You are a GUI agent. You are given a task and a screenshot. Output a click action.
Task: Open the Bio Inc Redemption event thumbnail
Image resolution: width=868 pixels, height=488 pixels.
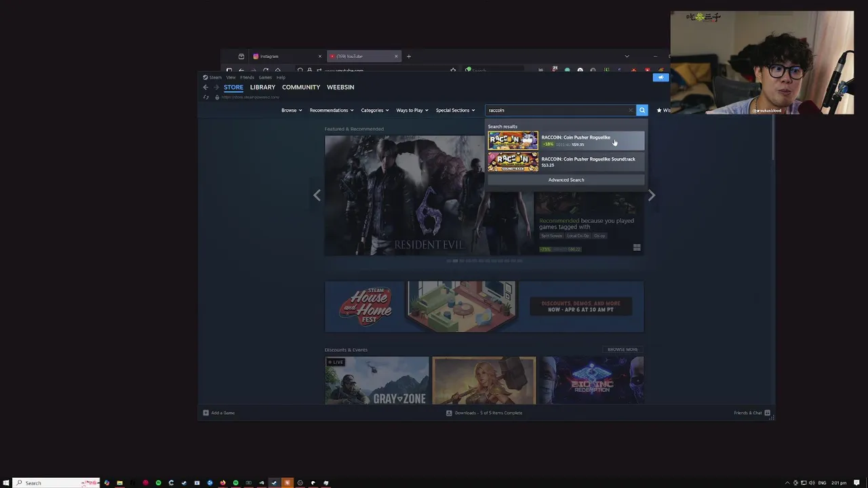(x=592, y=380)
